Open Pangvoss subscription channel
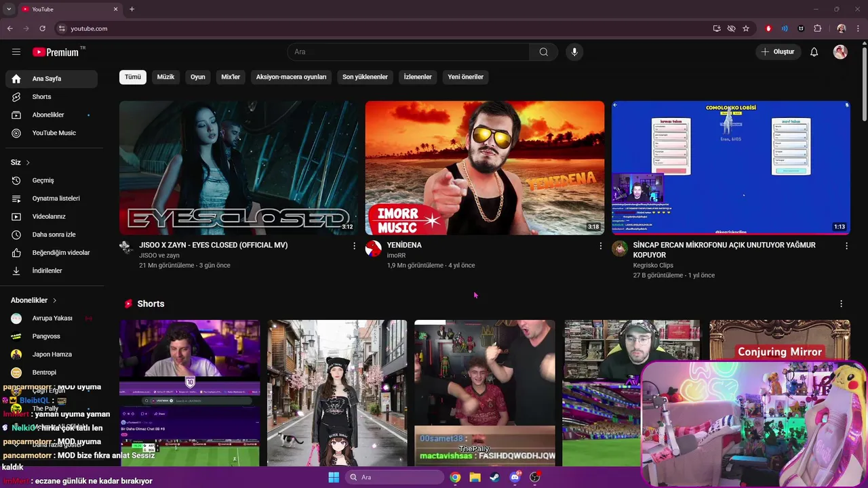The image size is (868, 488). pos(52,336)
